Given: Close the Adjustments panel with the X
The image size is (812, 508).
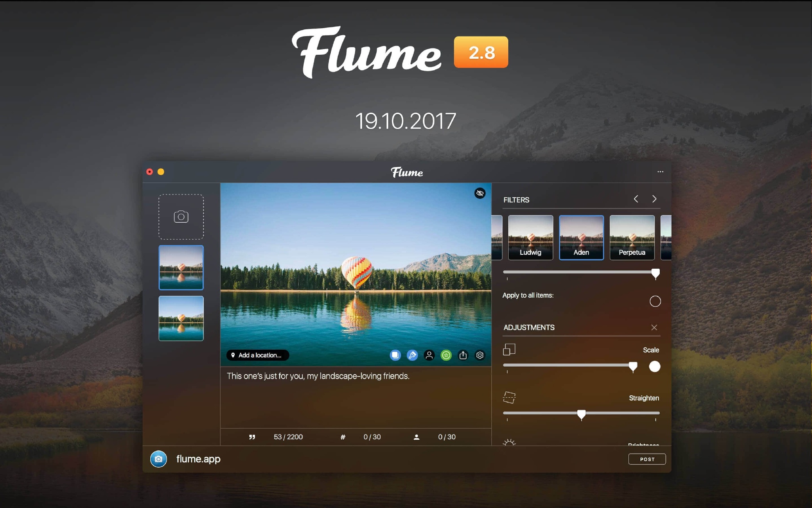Looking at the screenshot, I should click(654, 327).
